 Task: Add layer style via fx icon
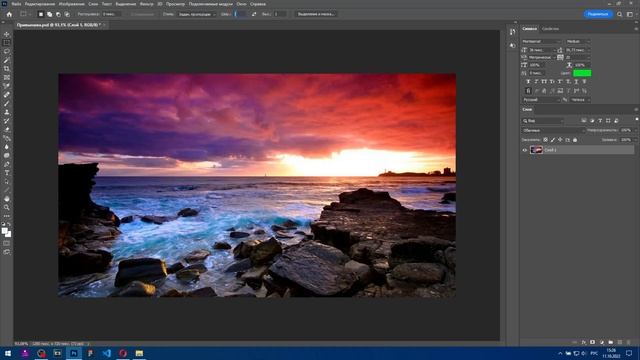(x=584, y=342)
